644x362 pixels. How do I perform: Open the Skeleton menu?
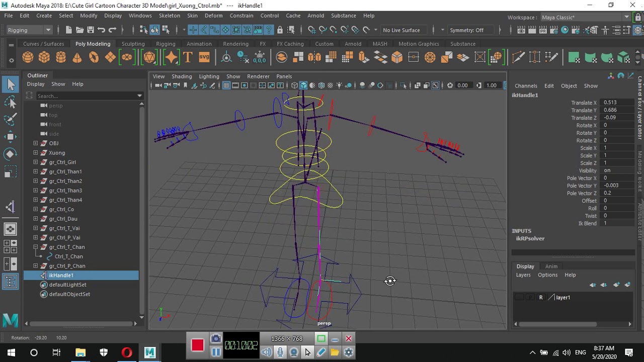[x=170, y=16]
